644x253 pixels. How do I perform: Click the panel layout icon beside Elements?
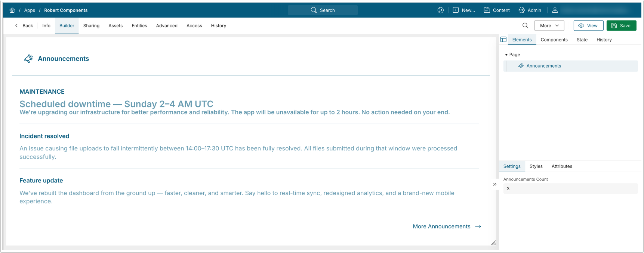503,40
